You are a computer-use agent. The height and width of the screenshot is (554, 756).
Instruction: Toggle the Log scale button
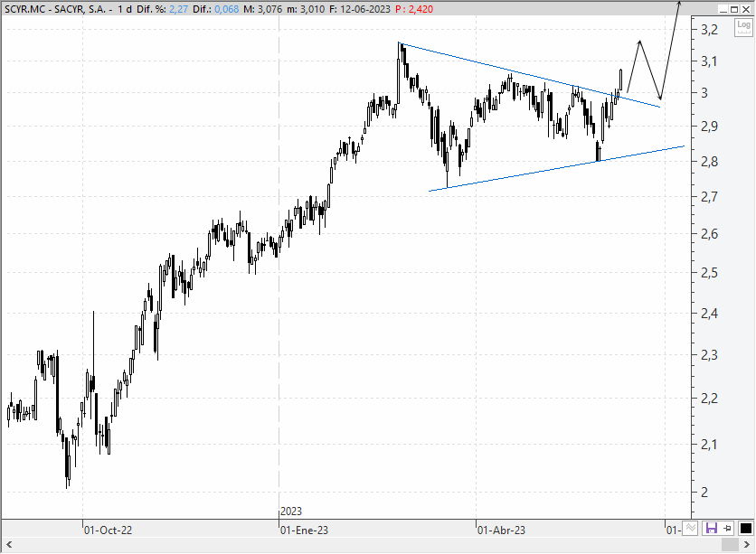point(743,27)
